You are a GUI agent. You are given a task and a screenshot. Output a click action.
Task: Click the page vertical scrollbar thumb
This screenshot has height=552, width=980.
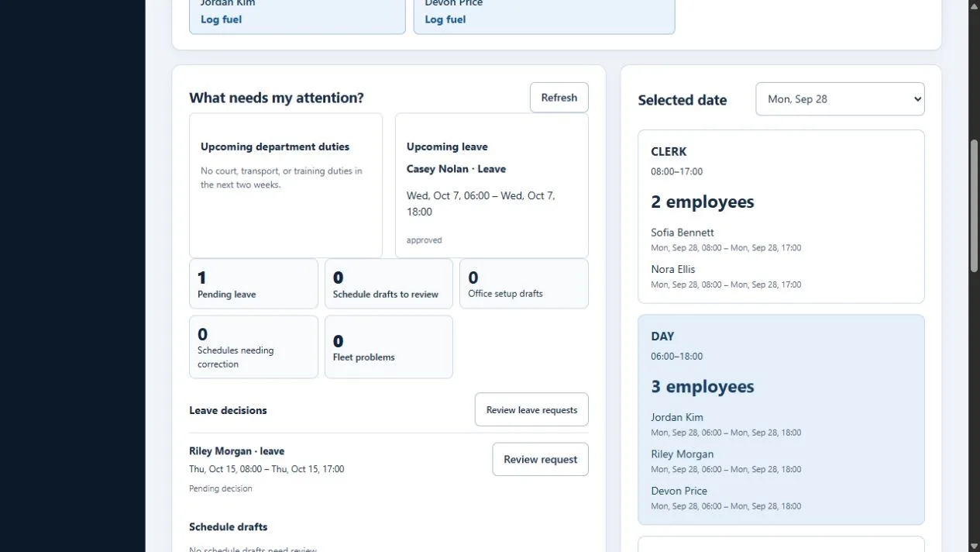(975, 205)
